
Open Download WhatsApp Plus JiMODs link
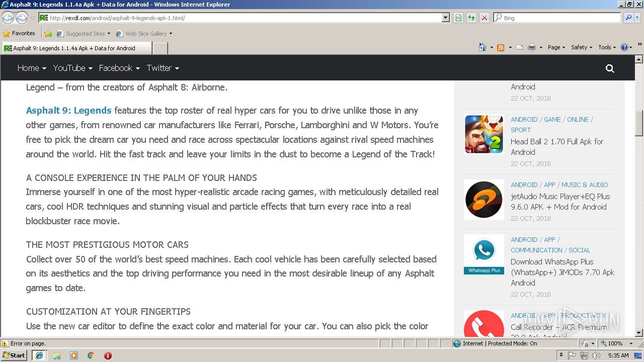click(x=562, y=272)
